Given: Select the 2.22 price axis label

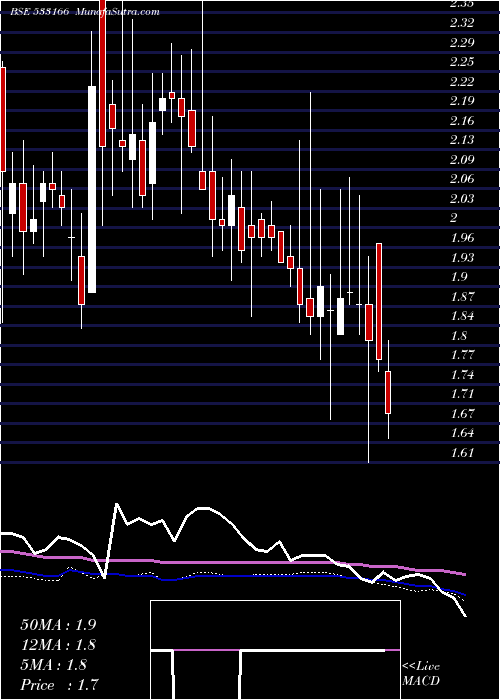Looking at the screenshot, I should 462,82.
